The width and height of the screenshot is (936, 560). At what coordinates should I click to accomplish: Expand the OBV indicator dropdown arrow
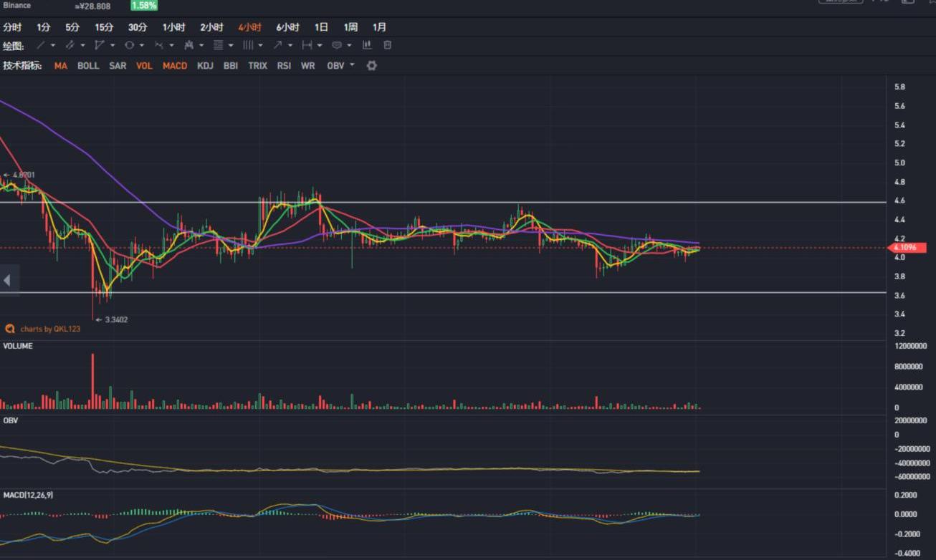tap(352, 65)
